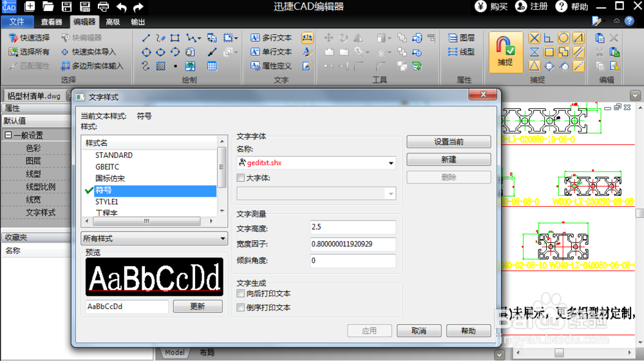This screenshot has height=361, width=644.
Task: Select GBEITC in the style list
Action: 107,166
